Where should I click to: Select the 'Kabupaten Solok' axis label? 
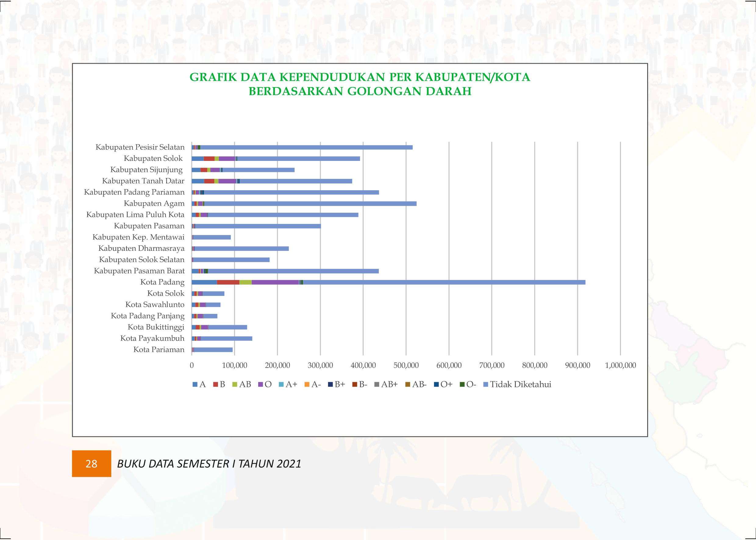point(153,158)
